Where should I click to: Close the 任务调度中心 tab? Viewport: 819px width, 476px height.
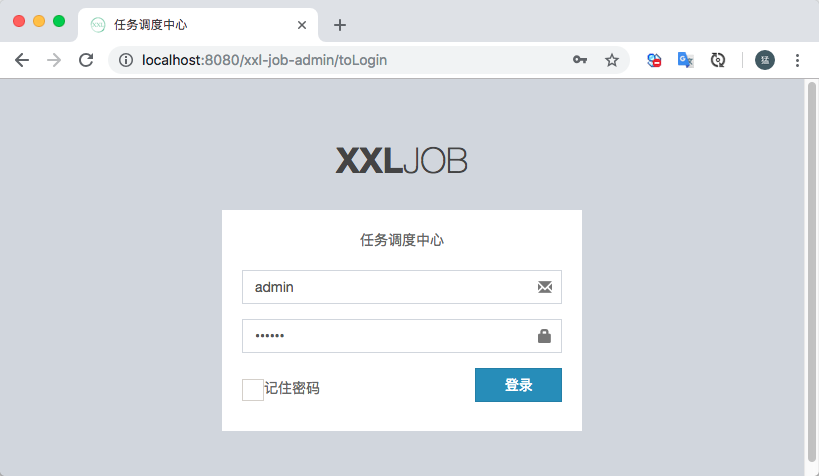[x=302, y=25]
